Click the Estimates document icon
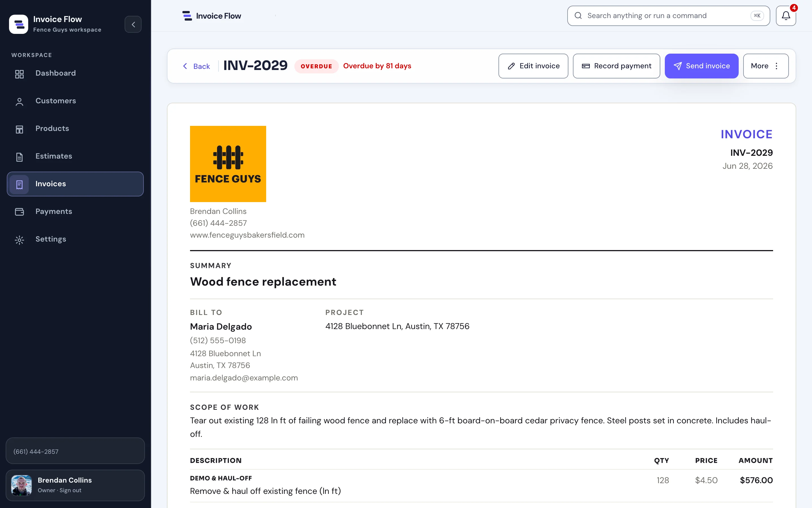The image size is (812, 508). coord(19,157)
